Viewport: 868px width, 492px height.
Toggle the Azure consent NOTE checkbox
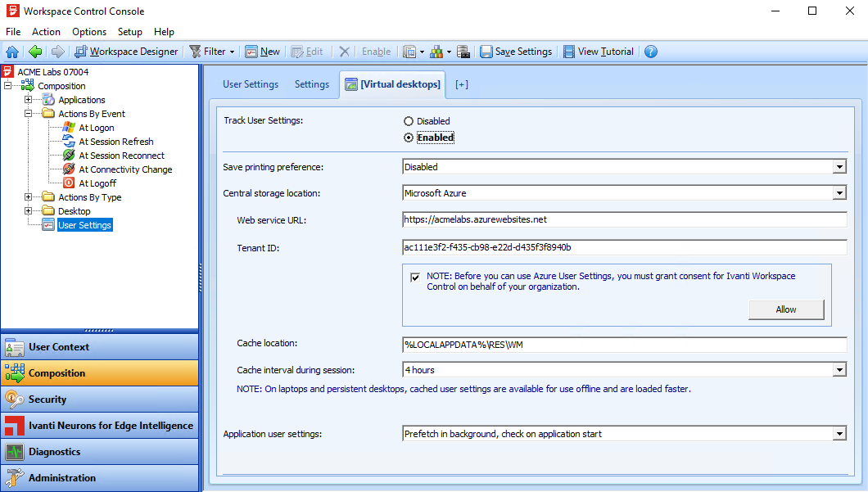pyautogui.click(x=416, y=278)
